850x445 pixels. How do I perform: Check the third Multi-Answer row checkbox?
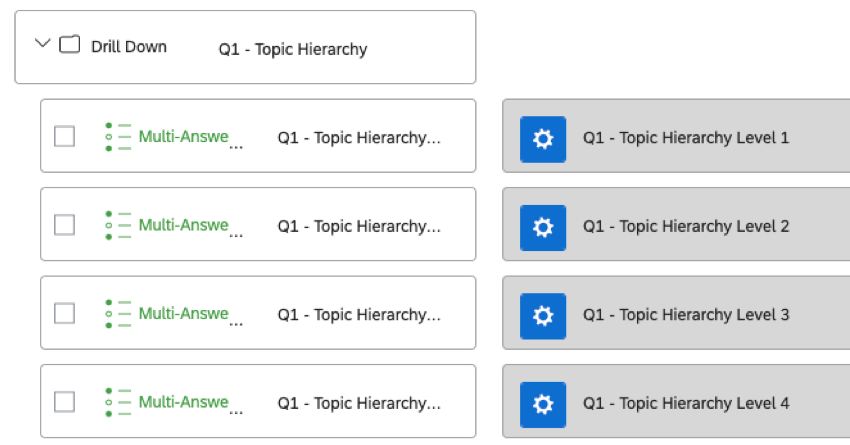pos(64,314)
